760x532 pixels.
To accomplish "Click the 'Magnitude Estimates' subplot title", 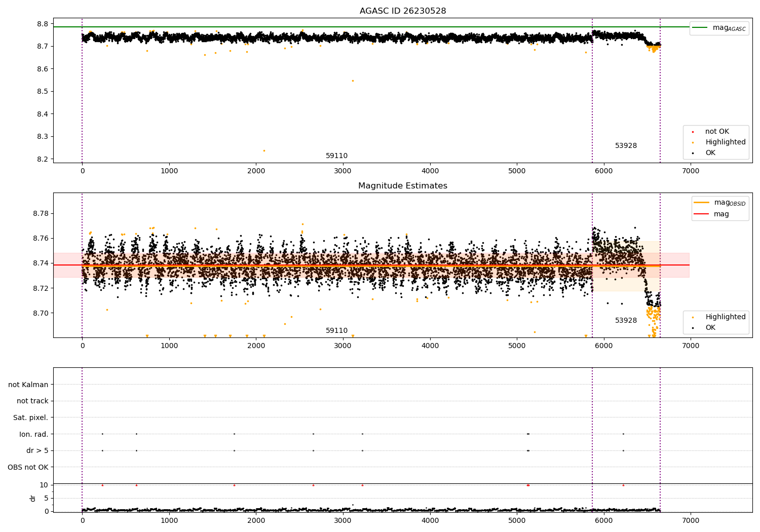I will (403, 186).
